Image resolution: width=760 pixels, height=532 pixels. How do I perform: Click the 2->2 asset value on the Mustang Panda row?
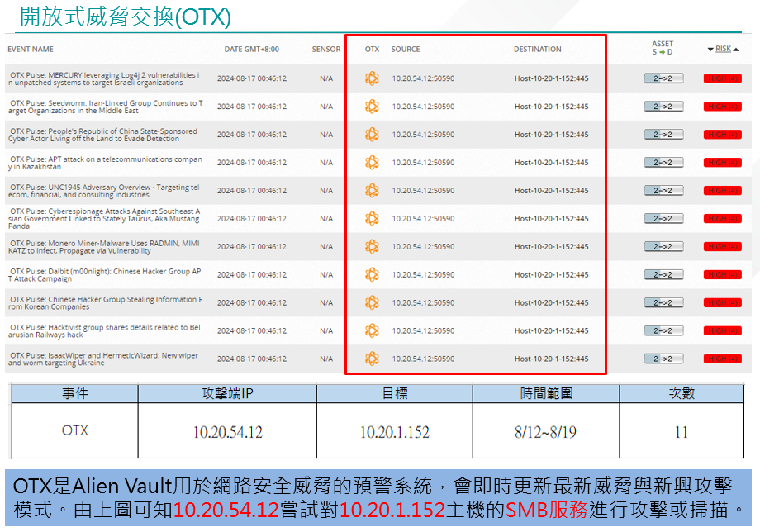[663, 219]
